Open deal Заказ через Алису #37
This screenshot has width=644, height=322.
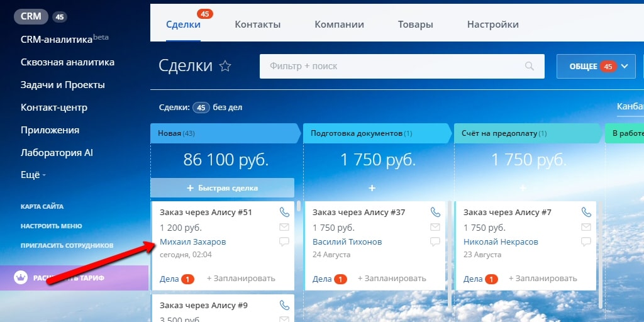(358, 213)
